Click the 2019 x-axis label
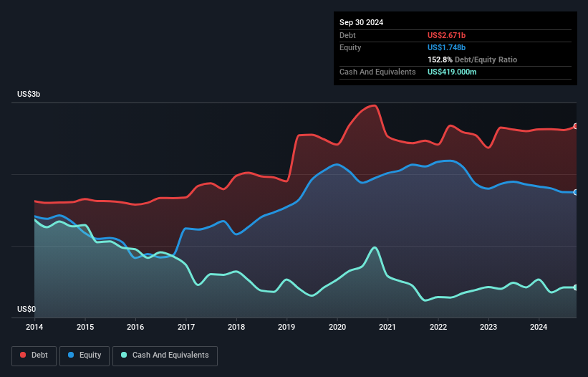 (x=286, y=327)
